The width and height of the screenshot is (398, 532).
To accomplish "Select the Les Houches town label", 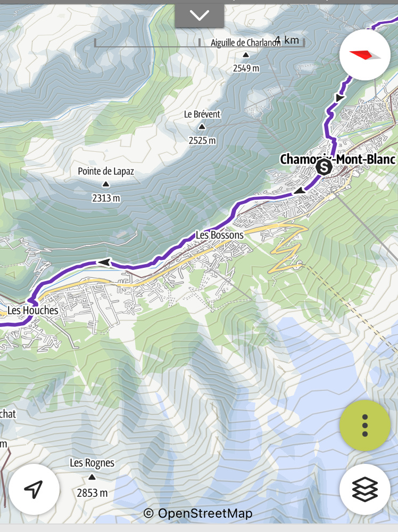I will tap(33, 310).
